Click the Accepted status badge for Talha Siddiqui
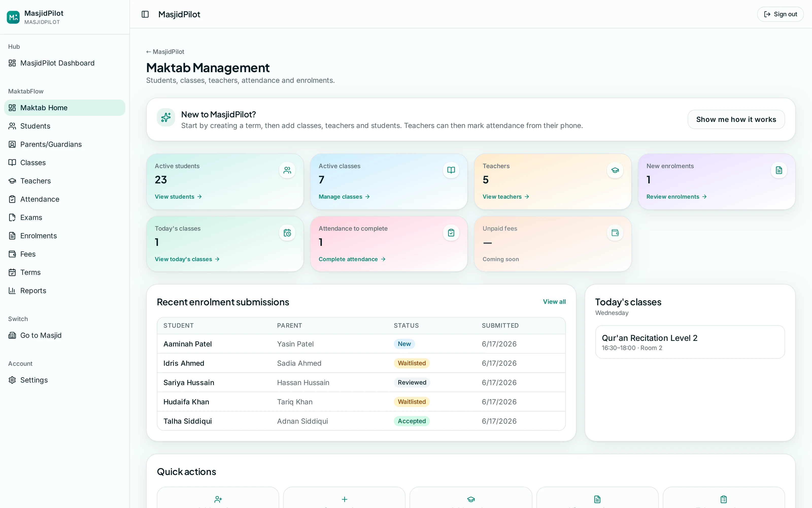Image resolution: width=812 pixels, height=508 pixels. tap(412, 421)
